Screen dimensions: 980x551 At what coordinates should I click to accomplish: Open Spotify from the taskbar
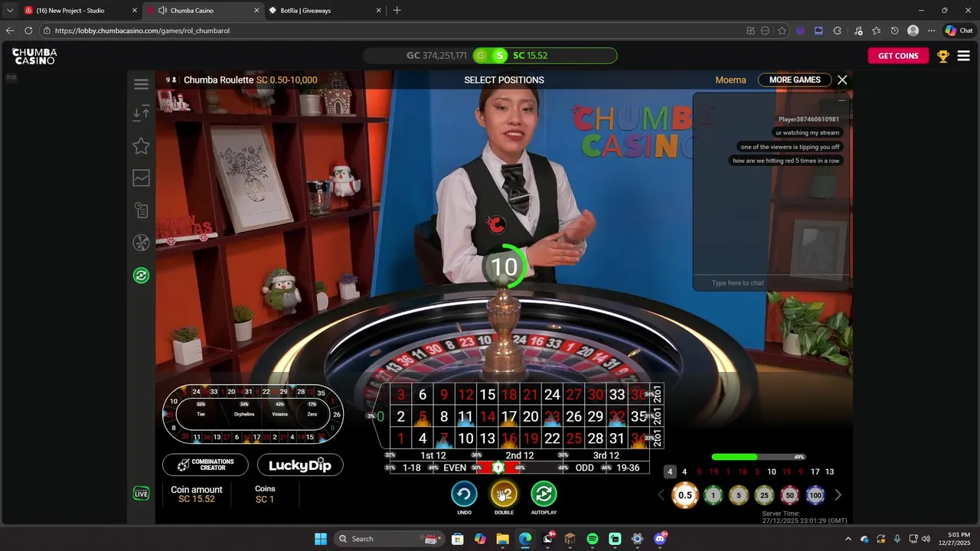[x=593, y=539]
